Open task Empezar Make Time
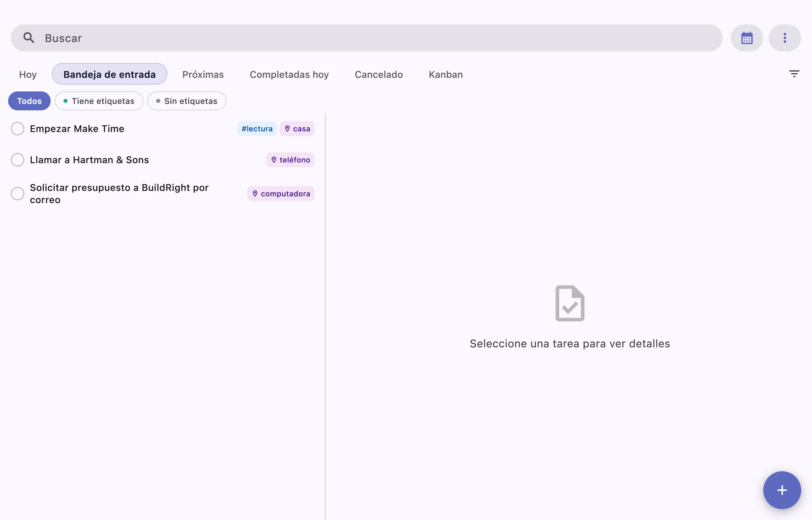 coord(77,129)
